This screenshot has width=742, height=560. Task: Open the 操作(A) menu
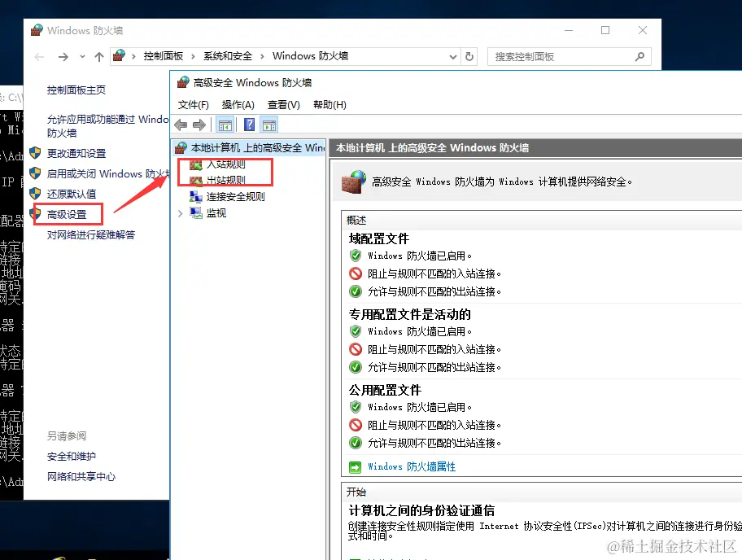coord(238,105)
